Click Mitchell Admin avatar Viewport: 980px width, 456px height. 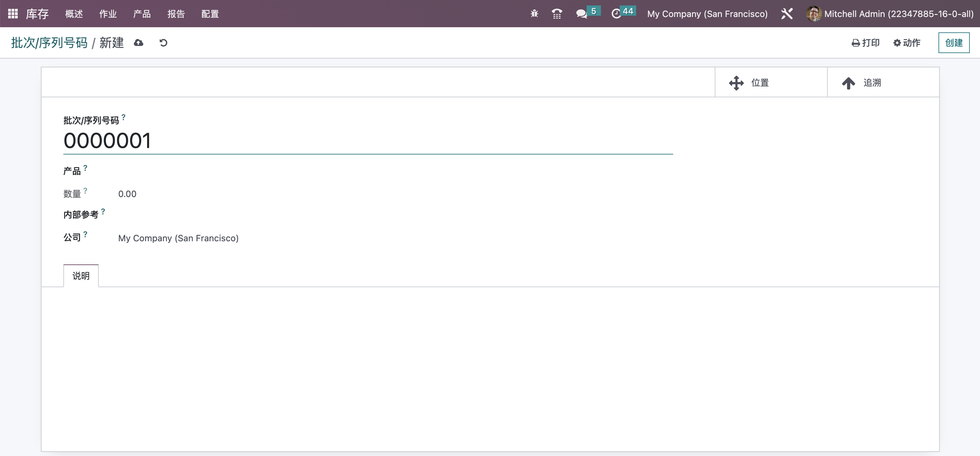click(x=813, y=14)
